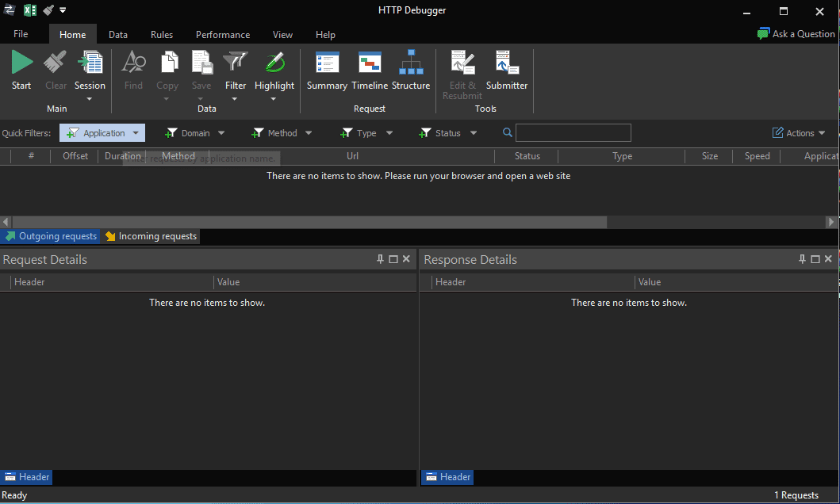The image size is (840, 504).
Task: Expand the Status quick filter dropdown
Action: pos(474,133)
